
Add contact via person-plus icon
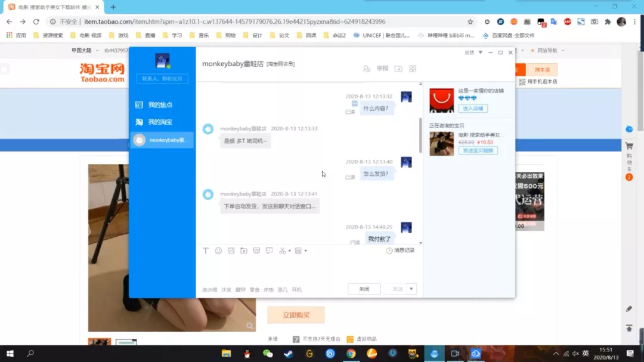[366, 69]
